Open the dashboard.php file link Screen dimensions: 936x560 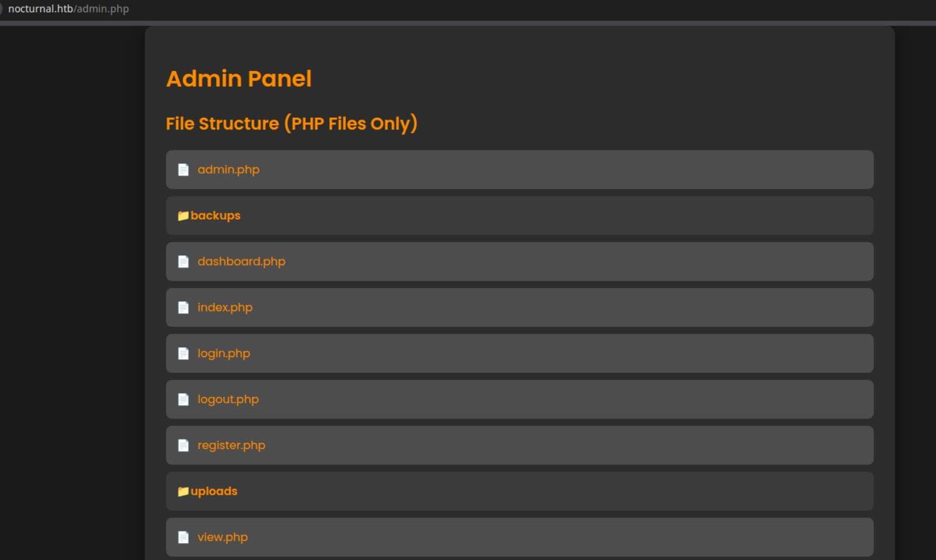pyautogui.click(x=241, y=262)
